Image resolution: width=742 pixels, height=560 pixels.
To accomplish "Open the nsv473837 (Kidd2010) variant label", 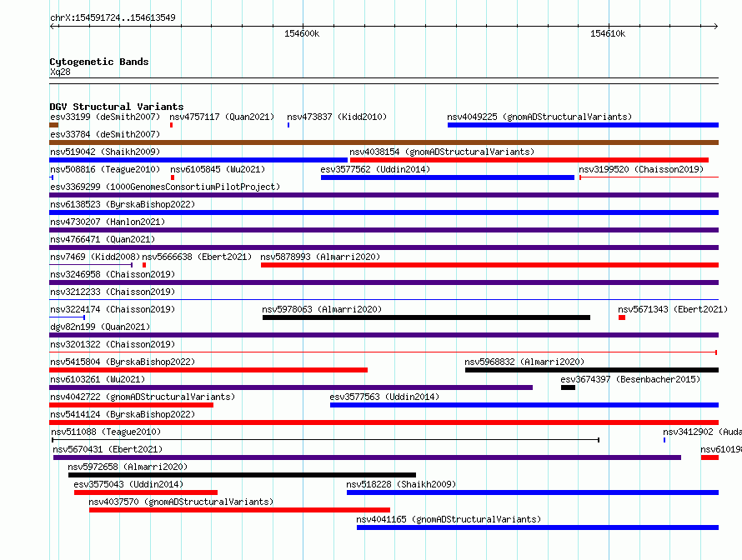I will click(337, 117).
